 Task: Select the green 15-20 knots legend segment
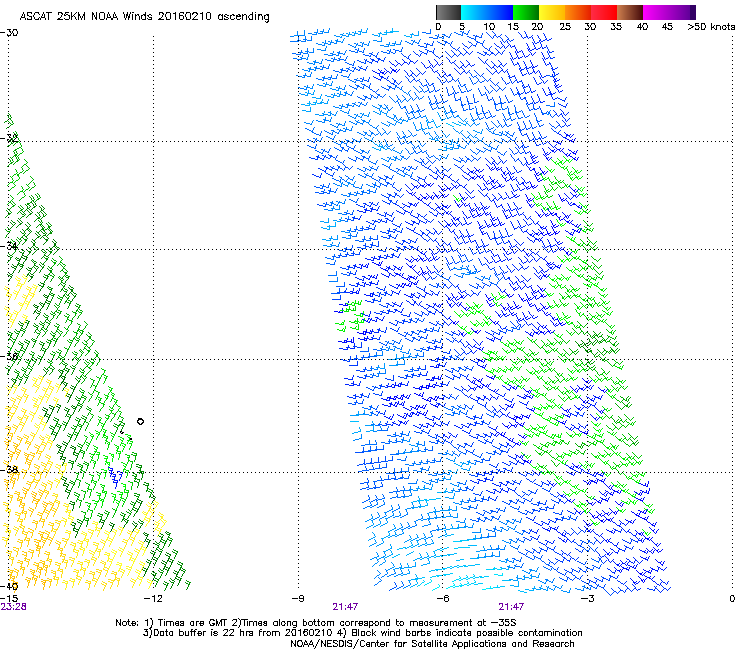tap(526, 12)
